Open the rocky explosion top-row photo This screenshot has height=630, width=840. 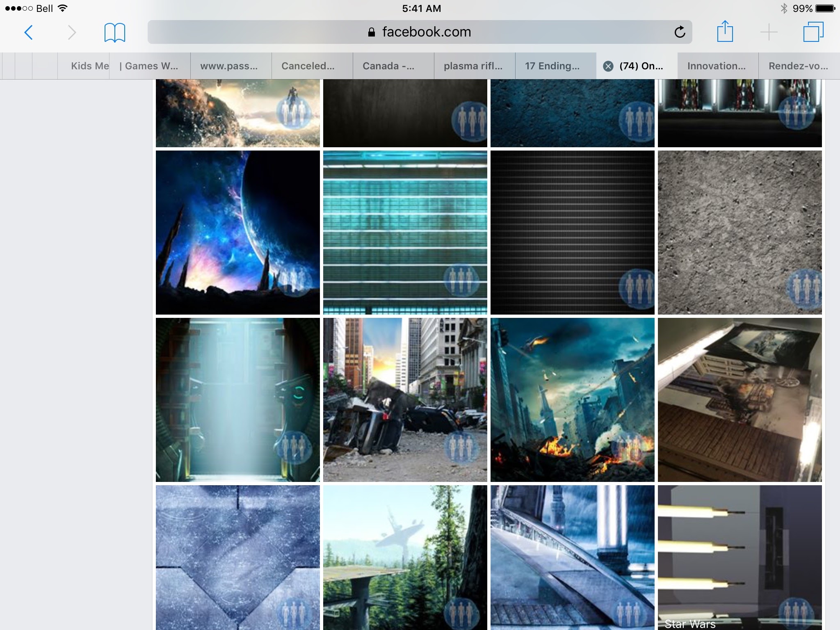click(x=238, y=113)
